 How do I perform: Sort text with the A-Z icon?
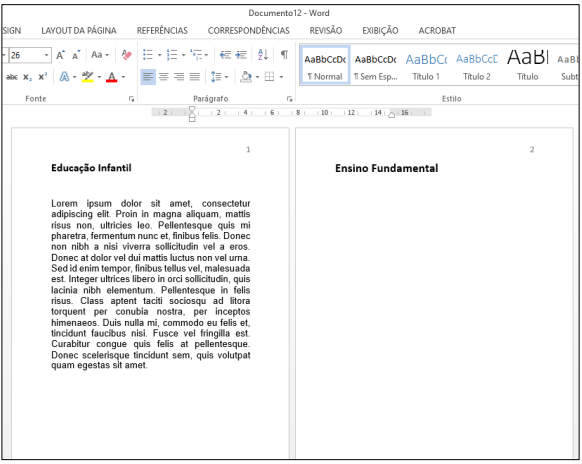click(263, 55)
